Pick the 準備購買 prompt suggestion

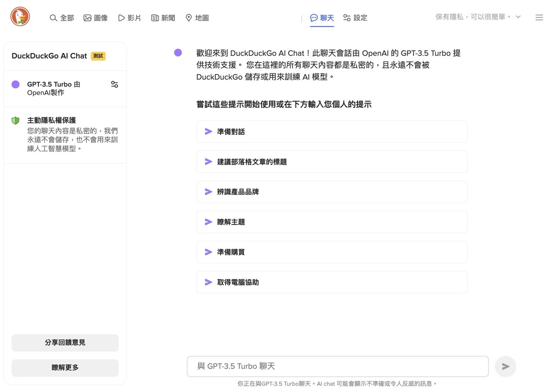(x=332, y=252)
